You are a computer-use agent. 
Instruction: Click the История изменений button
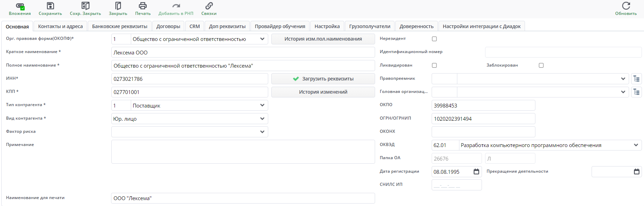click(323, 92)
